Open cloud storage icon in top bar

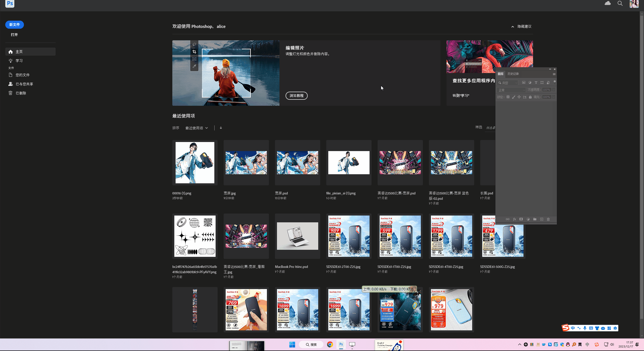(608, 3)
